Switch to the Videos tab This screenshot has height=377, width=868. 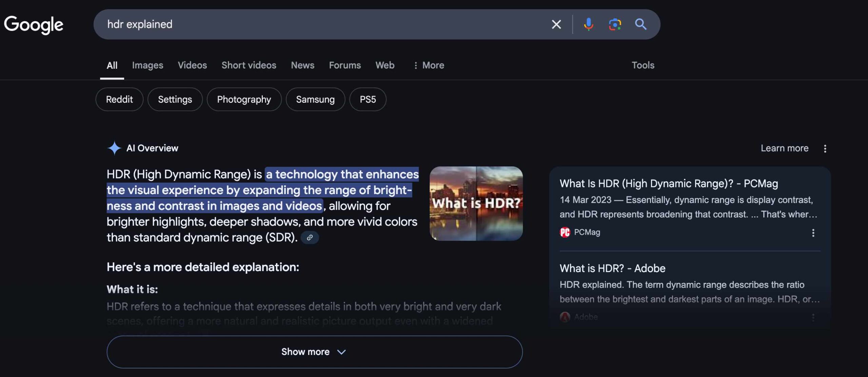pyautogui.click(x=192, y=65)
